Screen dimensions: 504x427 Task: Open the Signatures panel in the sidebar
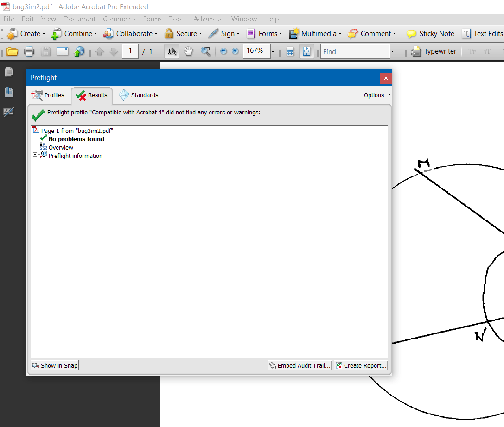(x=8, y=112)
